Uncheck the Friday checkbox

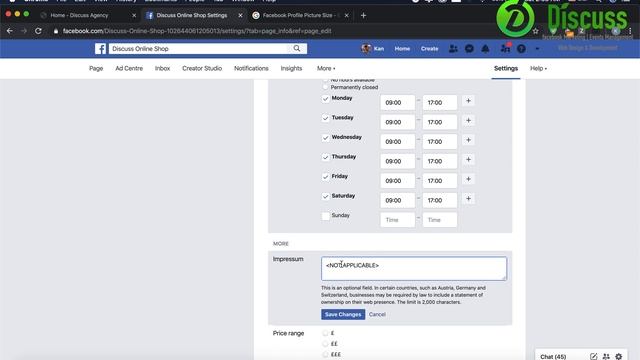pyautogui.click(x=325, y=177)
